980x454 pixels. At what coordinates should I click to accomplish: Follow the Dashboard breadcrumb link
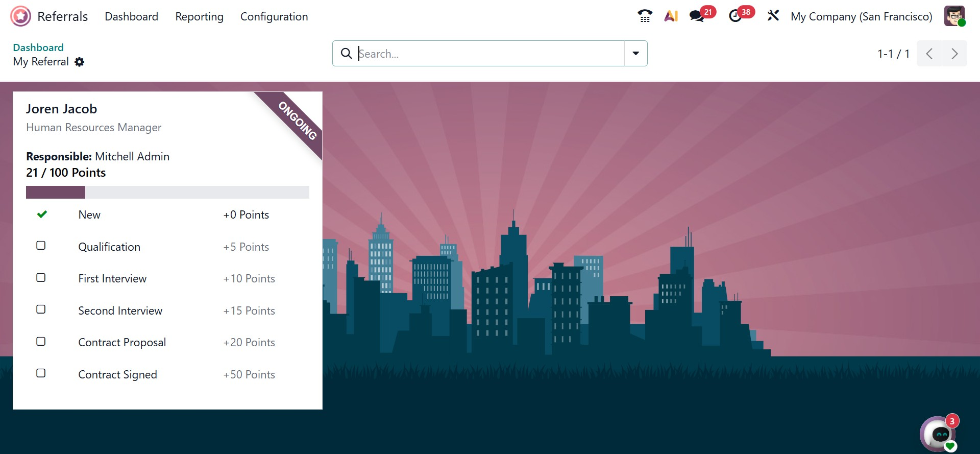[38, 47]
